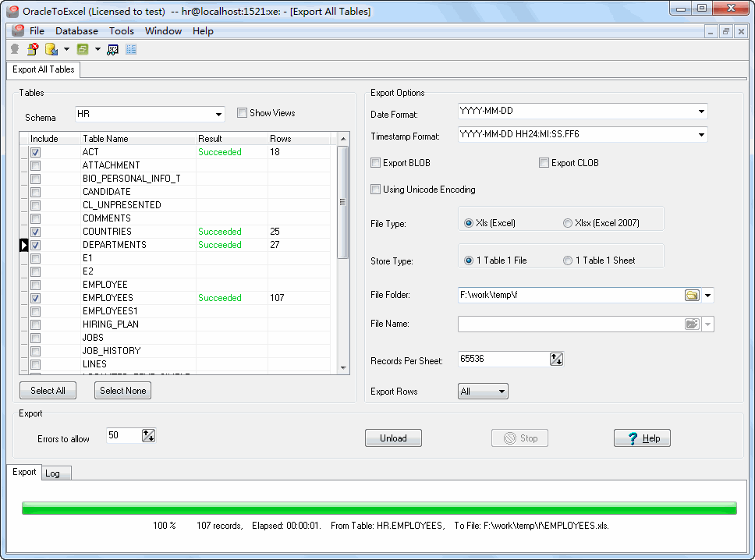Click the Select All button
Viewport: 755px width, 560px height.
(48, 391)
